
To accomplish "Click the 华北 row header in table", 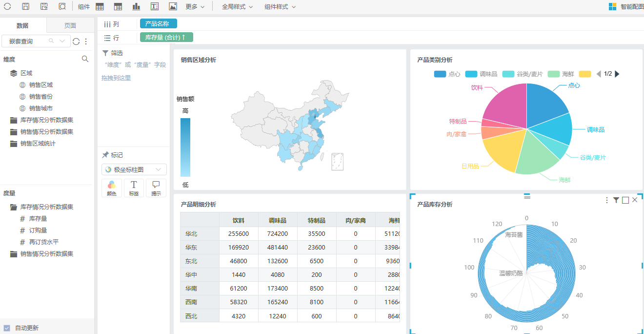I will 200,234.
